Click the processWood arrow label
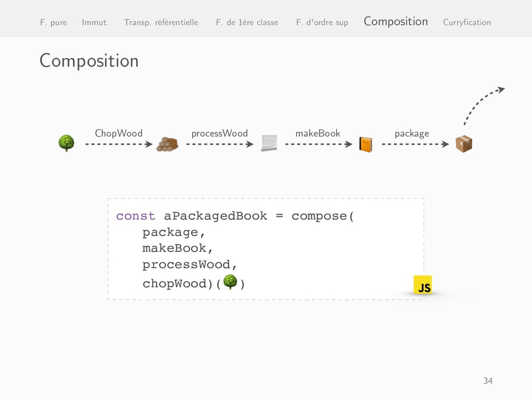The height and width of the screenshot is (399, 532). click(220, 133)
